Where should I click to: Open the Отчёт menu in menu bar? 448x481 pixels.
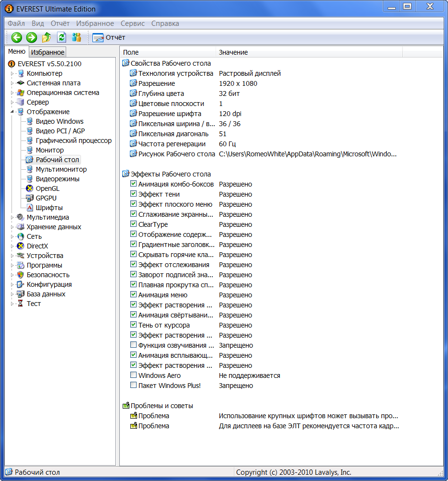pyautogui.click(x=60, y=23)
